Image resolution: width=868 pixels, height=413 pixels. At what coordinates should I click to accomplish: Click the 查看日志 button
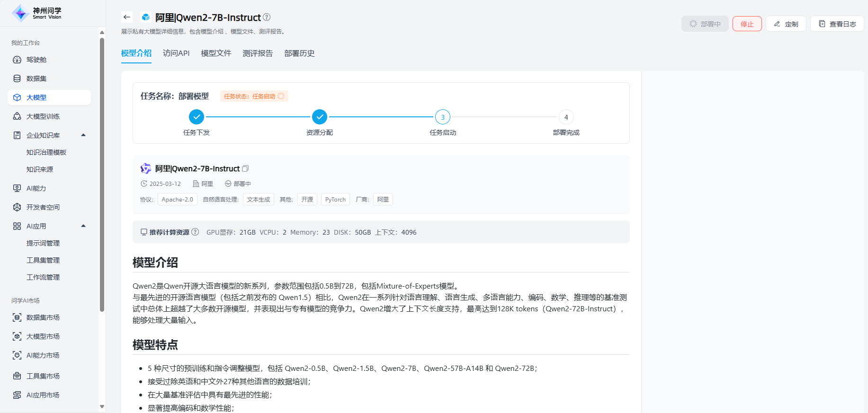[x=837, y=24]
